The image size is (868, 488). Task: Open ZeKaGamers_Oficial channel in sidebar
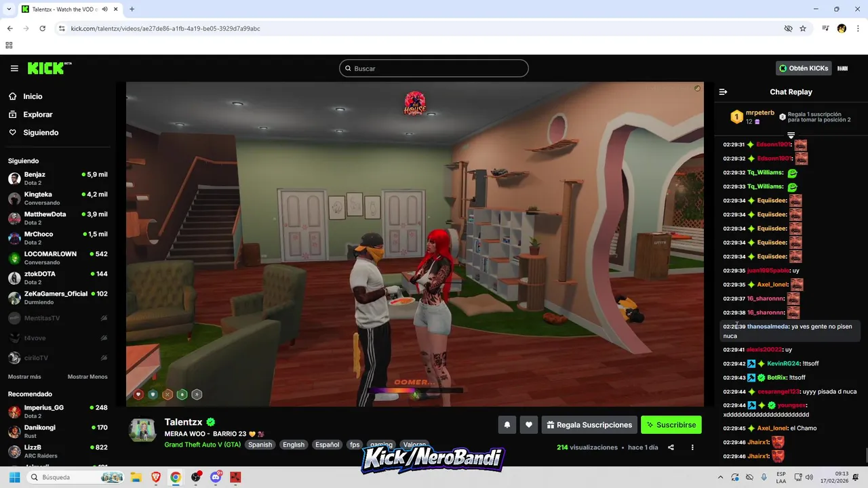[58, 298]
